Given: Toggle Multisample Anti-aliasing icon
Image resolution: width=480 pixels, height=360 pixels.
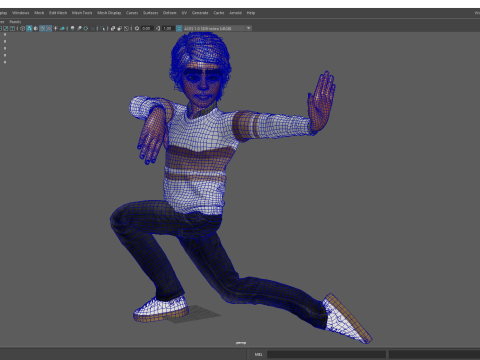Looking at the screenshot, I should pyautogui.click(x=86, y=28).
